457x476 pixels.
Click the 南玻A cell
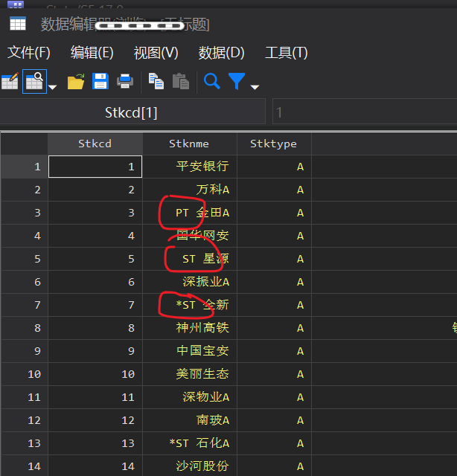(x=190, y=420)
